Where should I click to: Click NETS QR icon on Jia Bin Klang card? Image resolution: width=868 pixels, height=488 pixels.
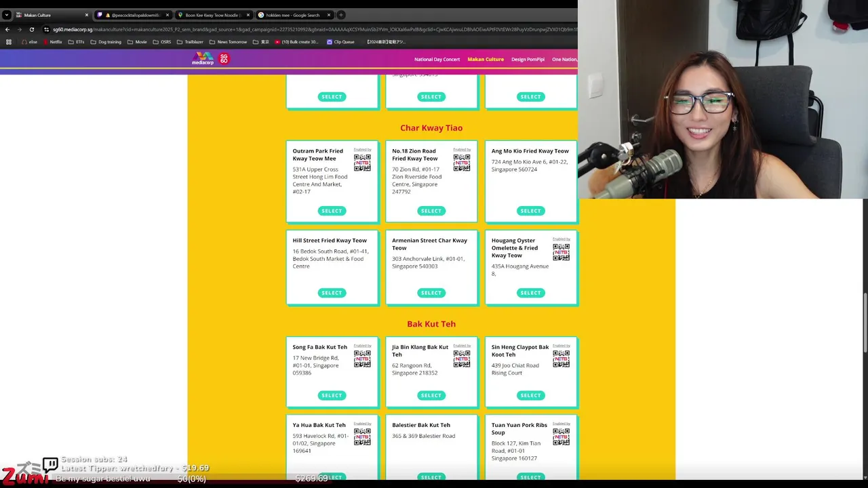(462, 359)
